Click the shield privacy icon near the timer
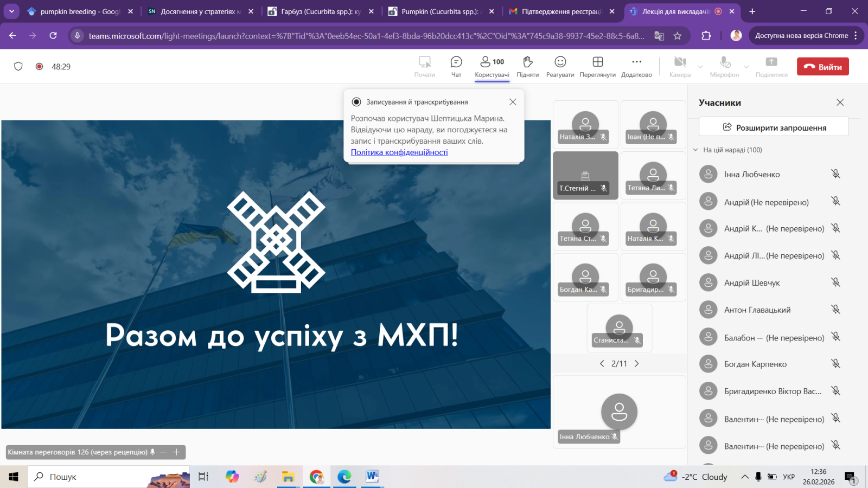This screenshot has width=868, height=488. click(18, 67)
